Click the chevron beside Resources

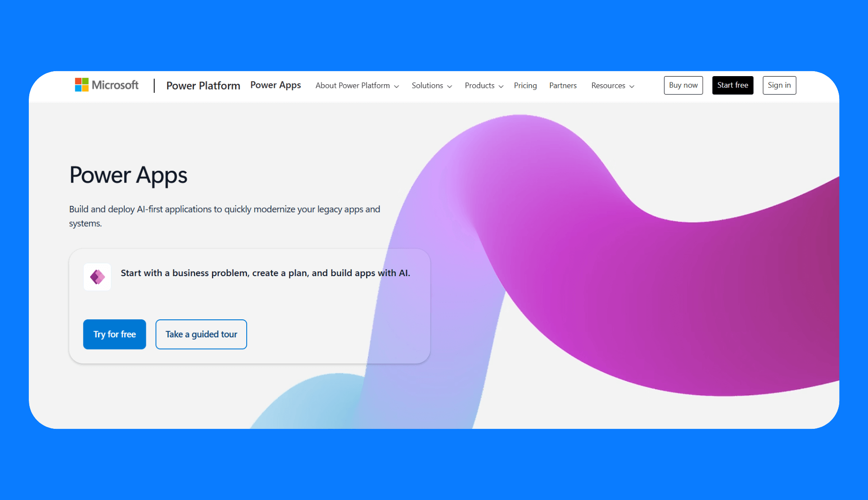632,86
